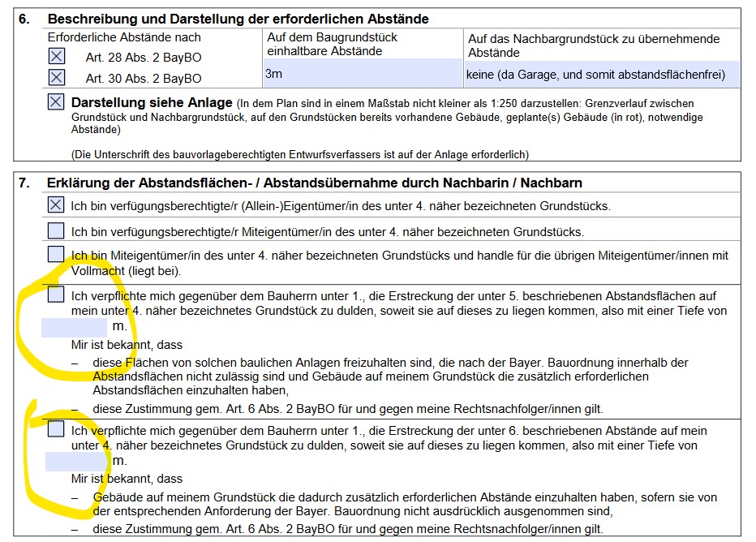Screen dimensions: 756x542
Task: Enable the 'Miteigentümer/in mit Vollmacht' checkbox
Action: (56, 255)
